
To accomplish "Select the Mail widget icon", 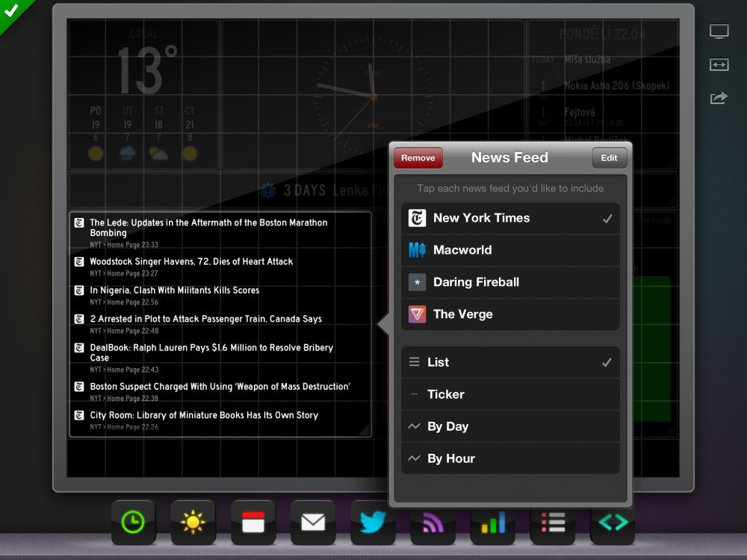I will coord(313,523).
